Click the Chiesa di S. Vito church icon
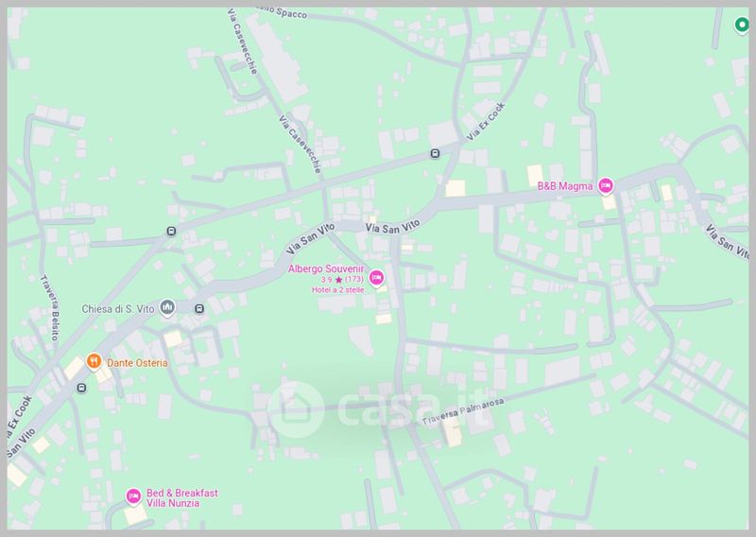 pyautogui.click(x=167, y=307)
